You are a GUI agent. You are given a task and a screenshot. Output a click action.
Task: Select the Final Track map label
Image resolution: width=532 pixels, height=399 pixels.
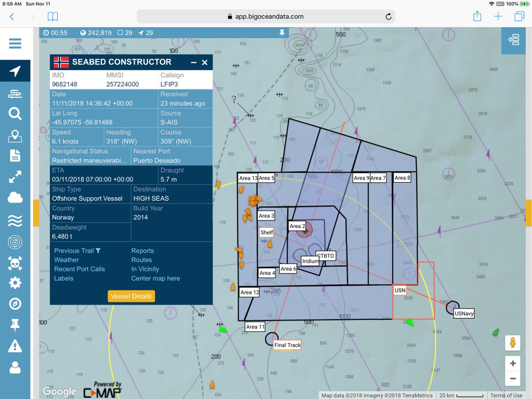coord(288,345)
